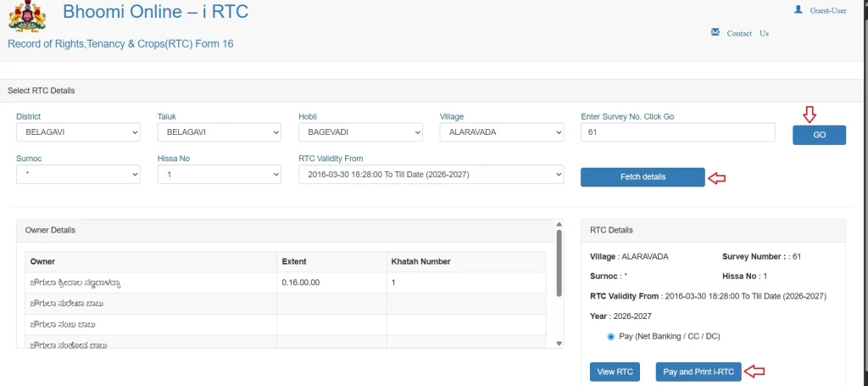868x386 pixels.
Task: Click the survey number input field
Action: point(677,132)
